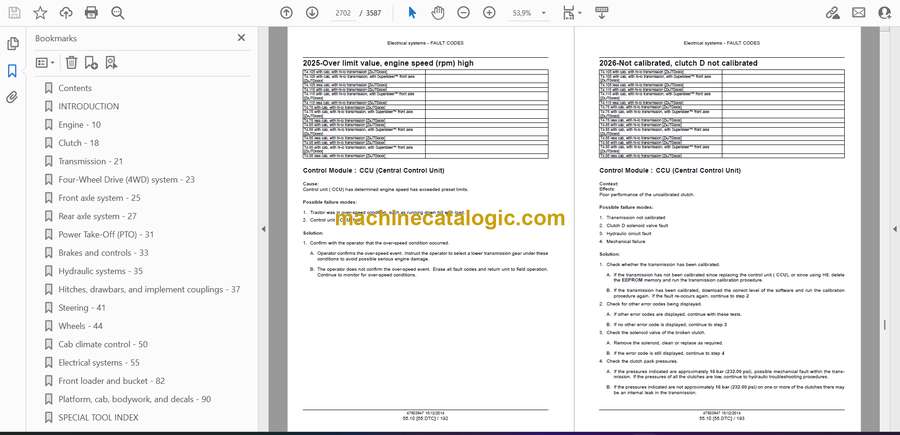Find the current bookmark icon
The height and width of the screenshot is (435, 900).
tap(111, 63)
